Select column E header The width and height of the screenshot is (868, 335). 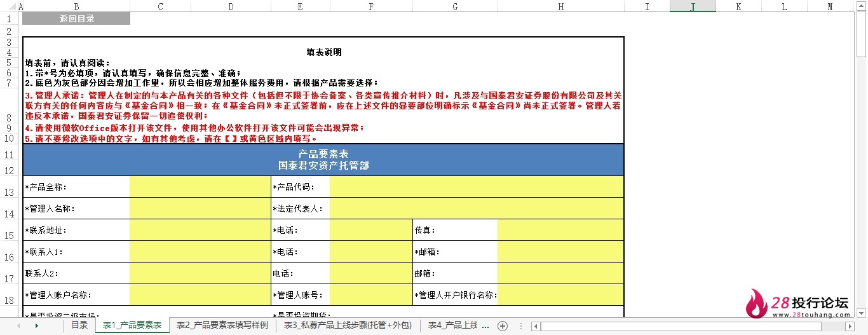pyautogui.click(x=300, y=6)
